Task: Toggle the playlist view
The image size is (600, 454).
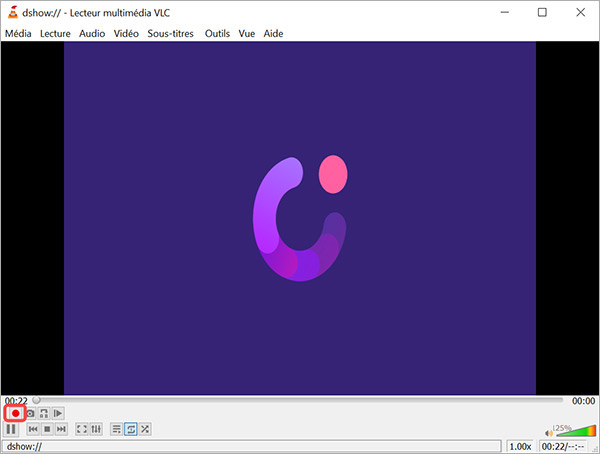Action: click(x=116, y=429)
